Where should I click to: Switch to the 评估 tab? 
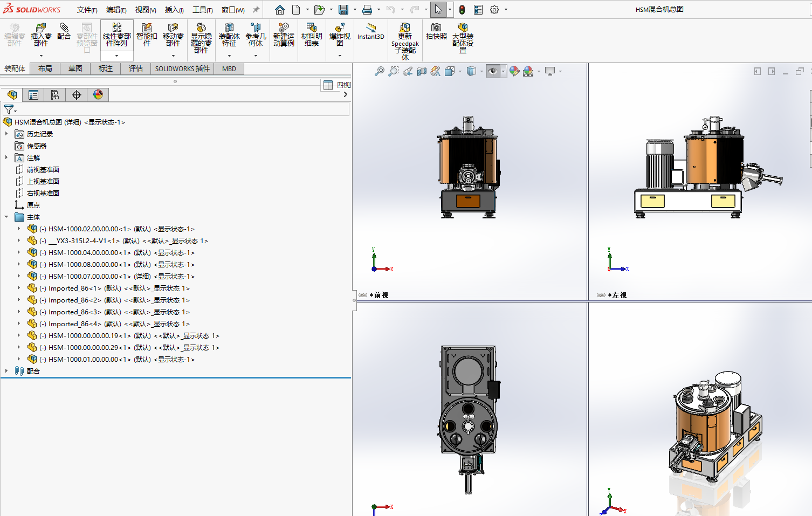click(136, 68)
